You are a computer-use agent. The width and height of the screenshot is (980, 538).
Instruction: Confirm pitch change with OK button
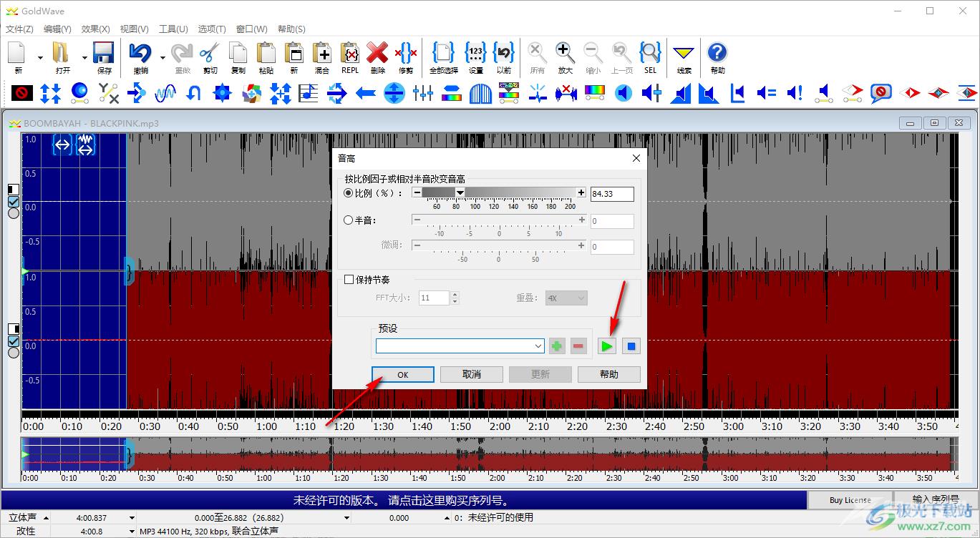[403, 374]
